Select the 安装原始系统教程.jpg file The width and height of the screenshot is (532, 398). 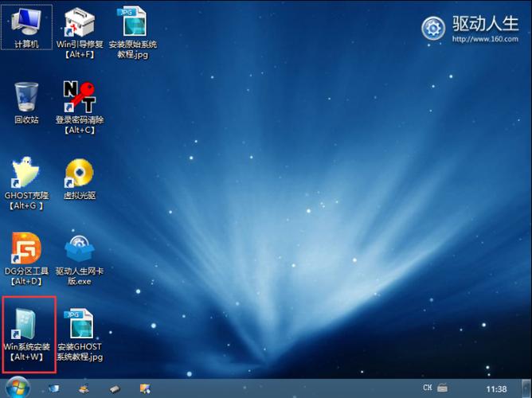[133, 33]
